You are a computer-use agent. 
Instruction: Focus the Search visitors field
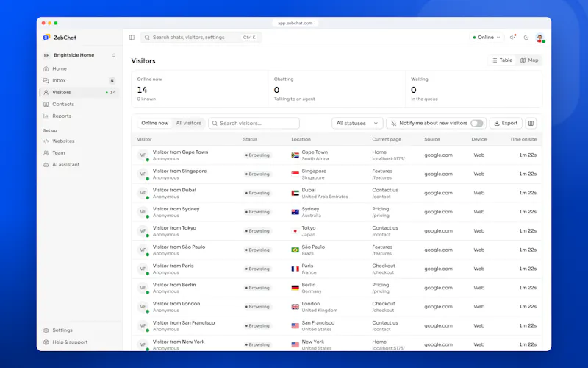coord(254,123)
